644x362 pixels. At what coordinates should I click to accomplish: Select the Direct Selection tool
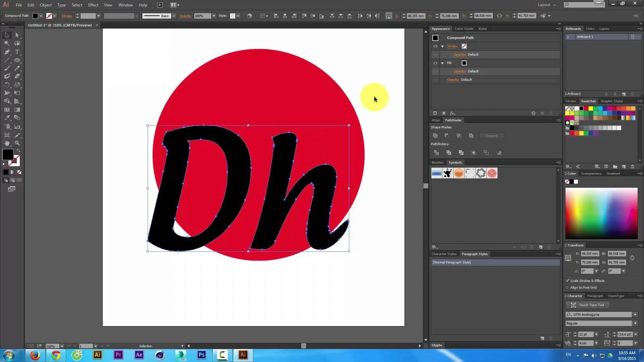[17, 35]
